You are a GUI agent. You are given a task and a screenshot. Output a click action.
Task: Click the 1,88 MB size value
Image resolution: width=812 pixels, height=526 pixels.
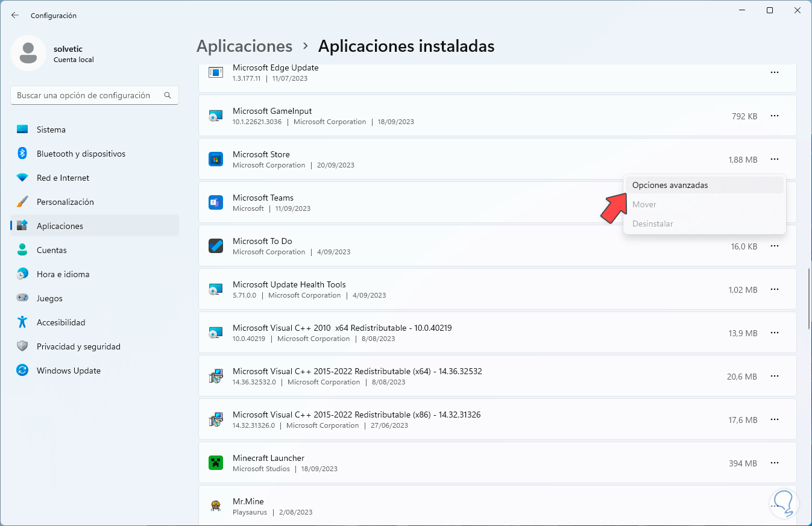click(x=743, y=160)
